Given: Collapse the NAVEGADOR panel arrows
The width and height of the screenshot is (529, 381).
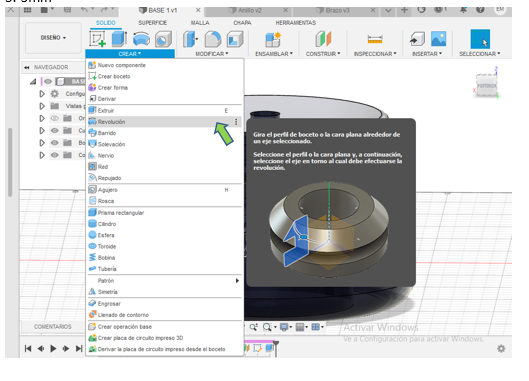Looking at the screenshot, I should coord(27,67).
